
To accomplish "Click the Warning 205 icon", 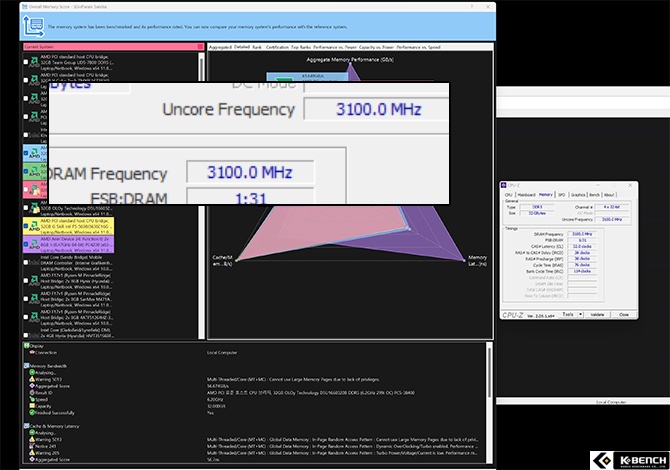I will 32,453.
